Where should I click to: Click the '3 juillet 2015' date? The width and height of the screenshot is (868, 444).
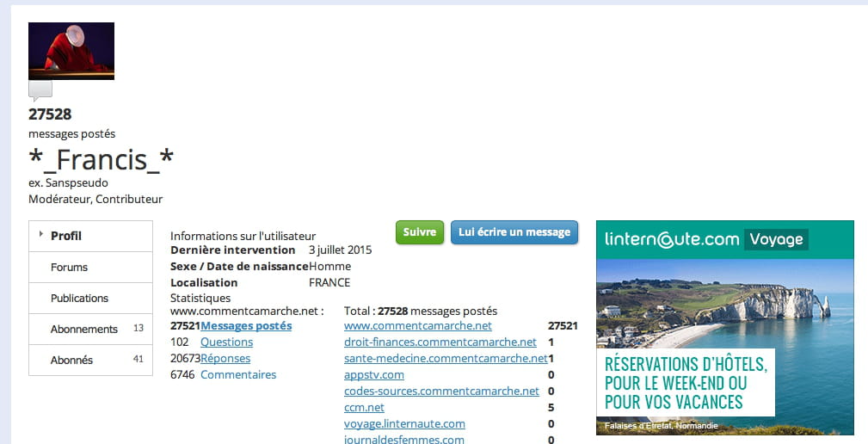tap(340, 250)
